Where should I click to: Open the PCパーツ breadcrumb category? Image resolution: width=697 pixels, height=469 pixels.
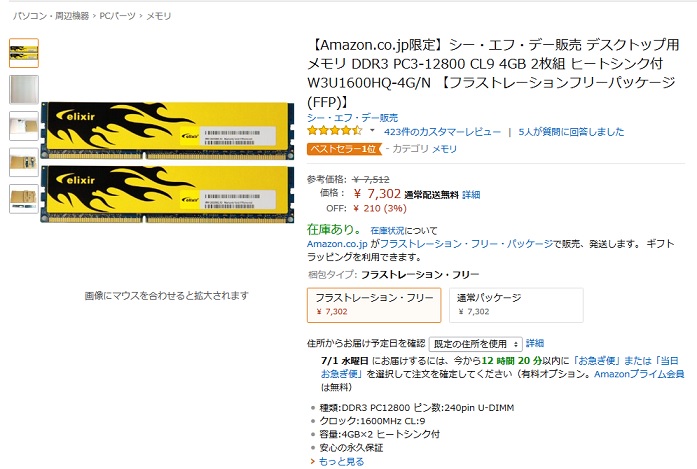(x=117, y=16)
